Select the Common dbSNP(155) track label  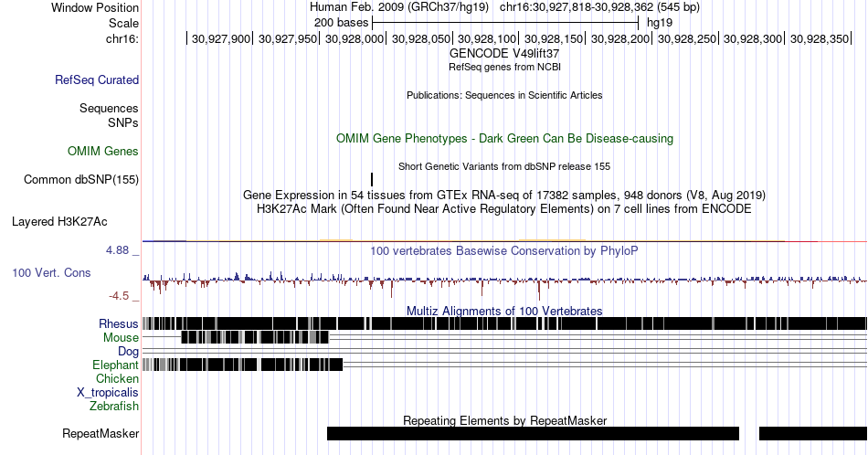coord(81,179)
